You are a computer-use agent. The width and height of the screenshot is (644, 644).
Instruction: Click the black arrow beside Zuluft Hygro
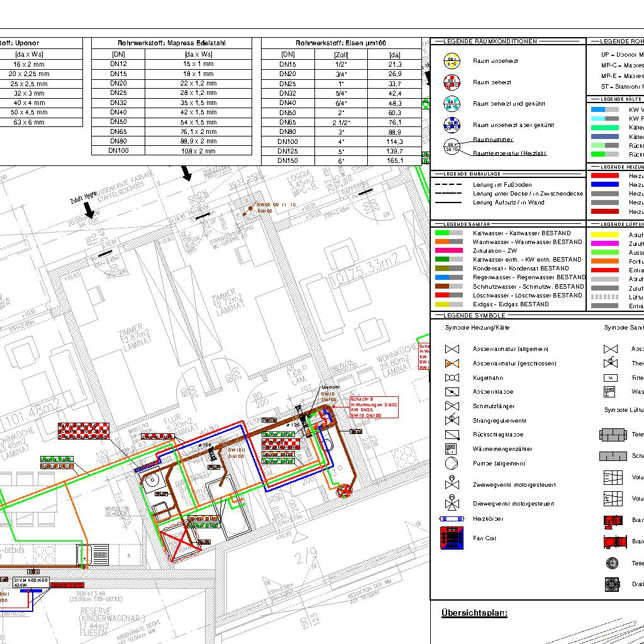click(89, 210)
